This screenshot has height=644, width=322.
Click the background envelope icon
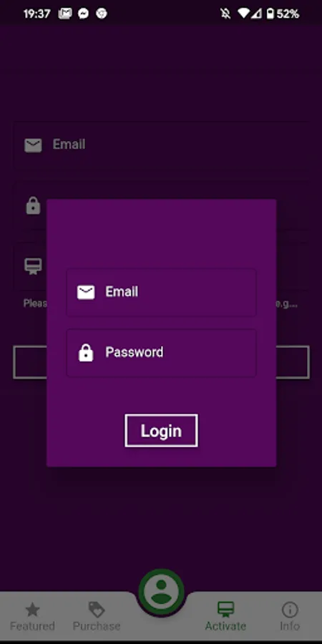coord(33,145)
